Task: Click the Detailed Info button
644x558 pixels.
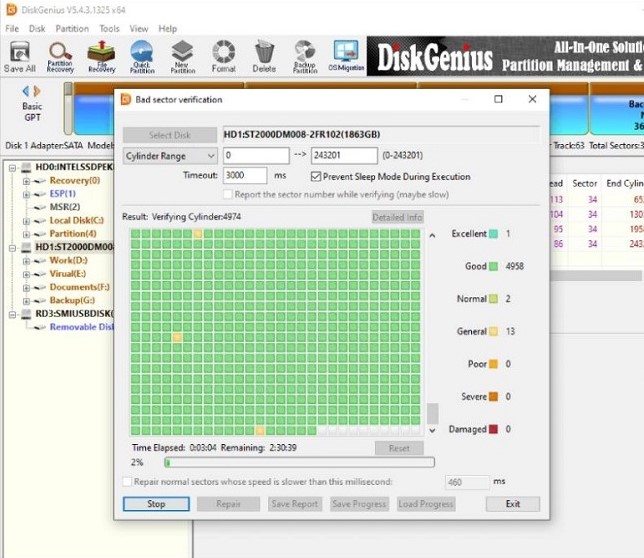Action: point(397,217)
